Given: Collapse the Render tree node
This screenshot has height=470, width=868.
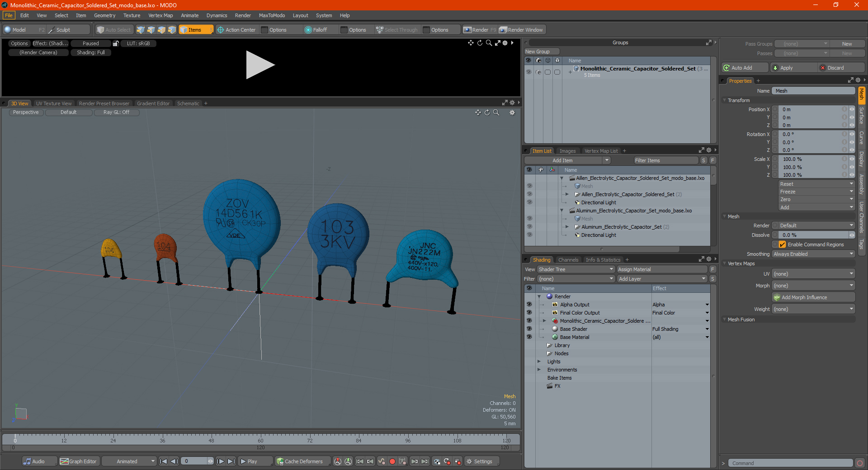Looking at the screenshot, I should pos(539,296).
